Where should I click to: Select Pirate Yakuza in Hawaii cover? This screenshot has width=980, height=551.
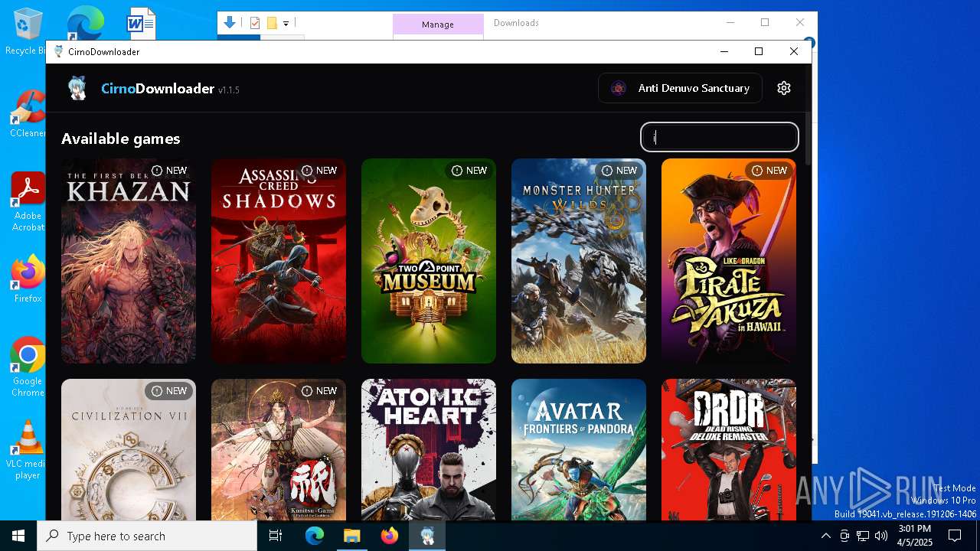[729, 261]
